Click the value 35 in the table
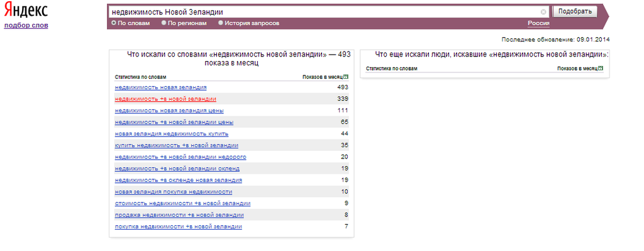 (345, 145)
